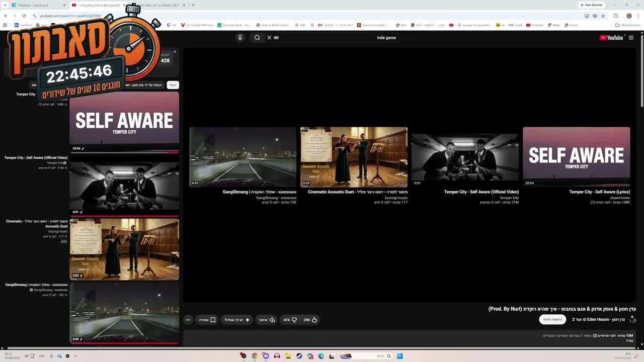The image size is (644, 362).
Task: Subscribe to the Eden Hason channel
Action: click(x=552, y=319)
